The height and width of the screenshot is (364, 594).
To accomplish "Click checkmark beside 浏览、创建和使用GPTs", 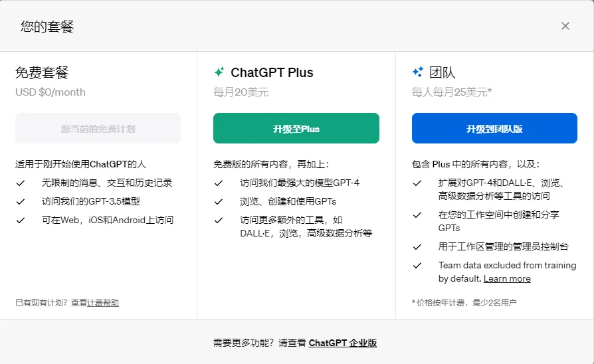I will (x=219, y=202).
